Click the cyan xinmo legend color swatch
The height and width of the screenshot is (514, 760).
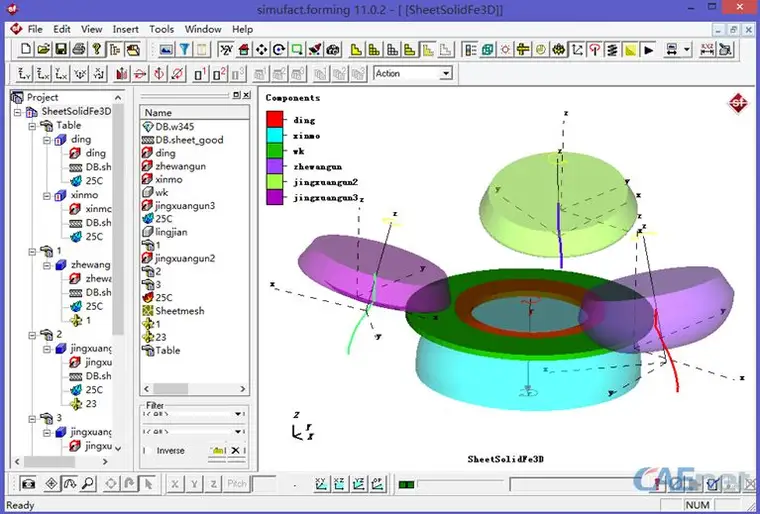click(275, 135)
